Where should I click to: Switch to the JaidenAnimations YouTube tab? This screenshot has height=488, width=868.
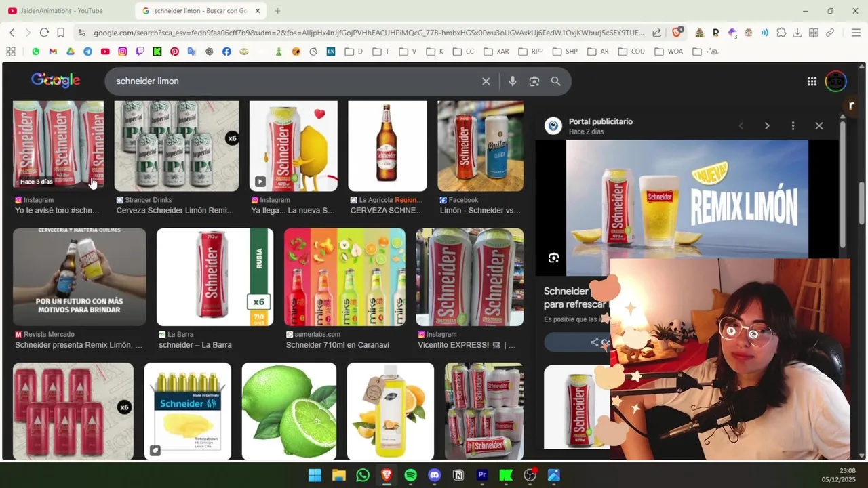pyautogui.click(x=61, y=11)
